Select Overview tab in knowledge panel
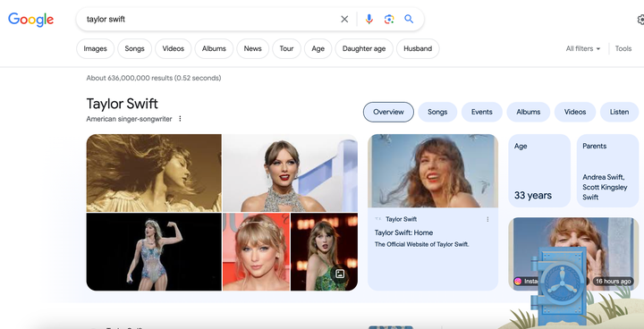 pos(388,112)
